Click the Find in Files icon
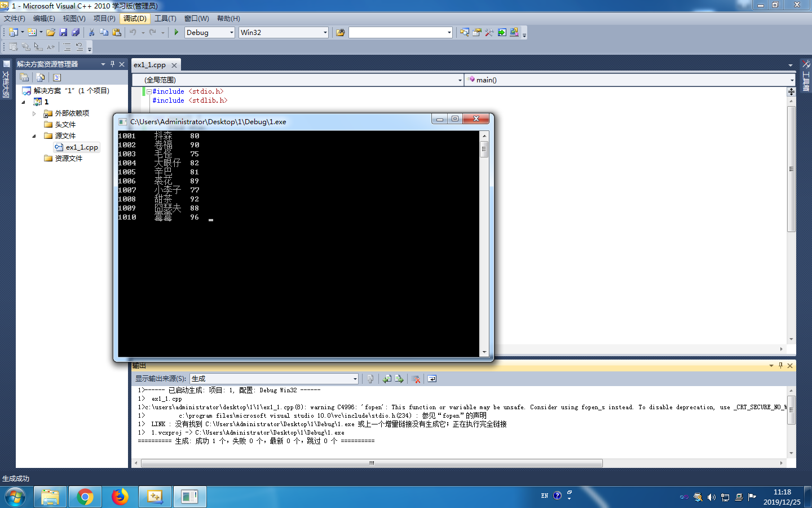This screenshot has width=812, height=508. click(340, 32)
